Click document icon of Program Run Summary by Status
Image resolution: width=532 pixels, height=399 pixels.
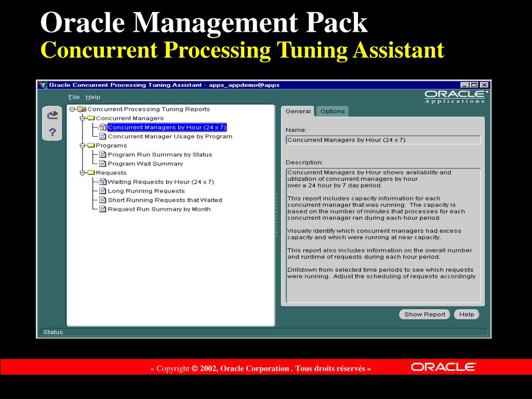(x=102, y=154)
